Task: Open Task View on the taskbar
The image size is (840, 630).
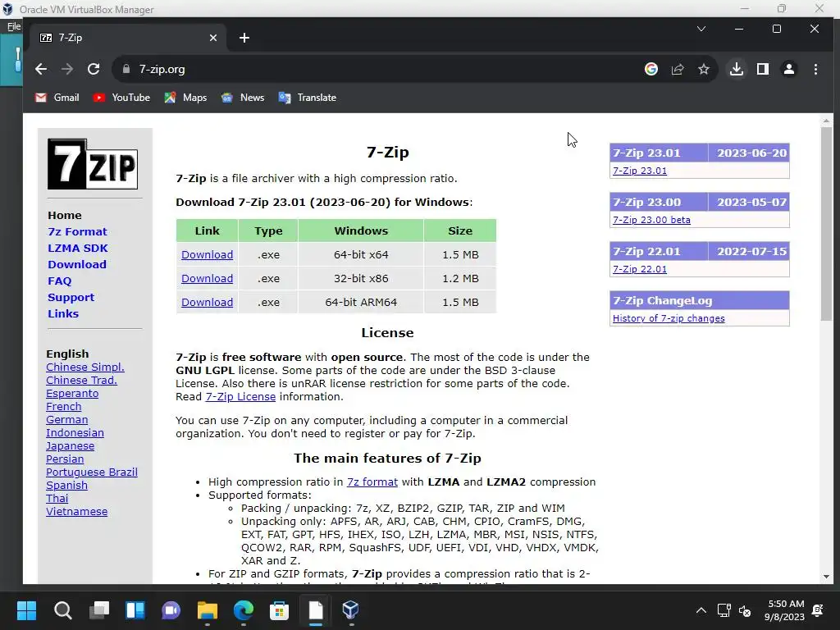Action: click(99, 610)
